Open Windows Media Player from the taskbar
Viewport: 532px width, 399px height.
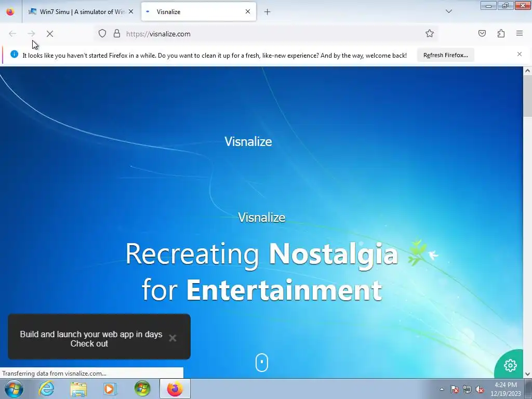point(110,389)
